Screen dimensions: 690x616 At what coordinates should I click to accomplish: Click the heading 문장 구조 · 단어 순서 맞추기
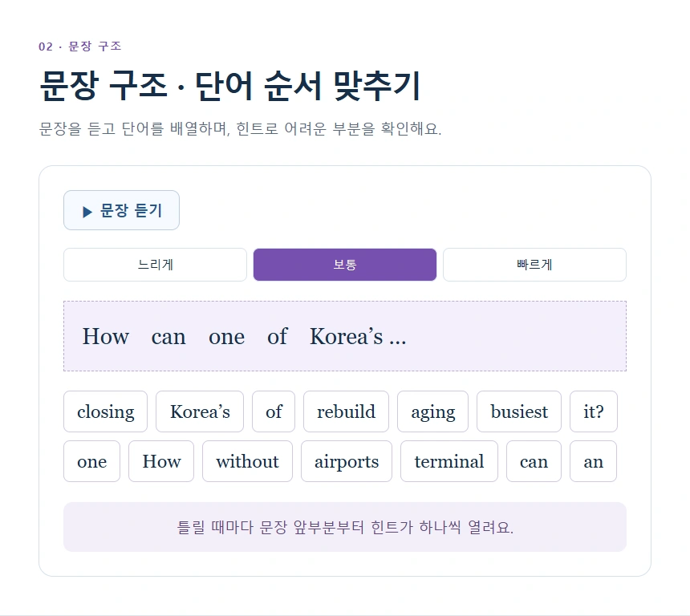point(230,87)
